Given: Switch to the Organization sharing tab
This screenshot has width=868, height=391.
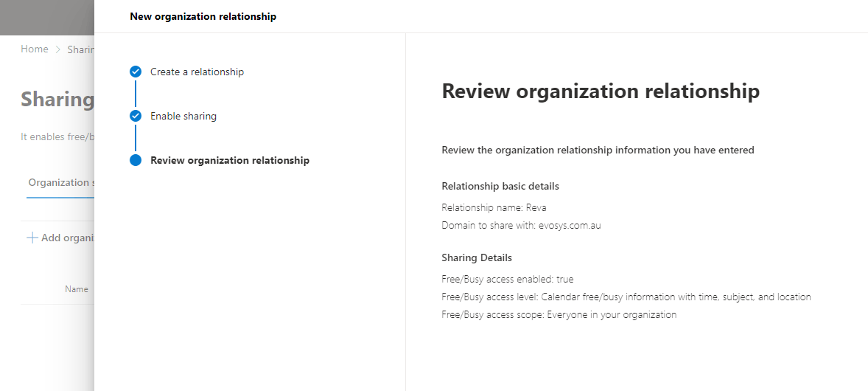Looking at the screenshot, I should click(61, 183).
